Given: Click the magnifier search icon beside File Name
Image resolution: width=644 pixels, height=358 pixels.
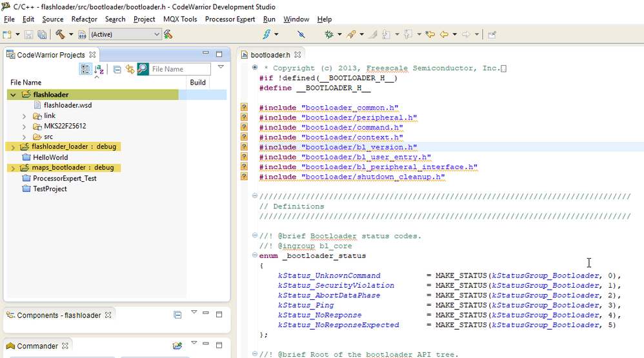Looking at the screenshot, I should pos(143,69).
